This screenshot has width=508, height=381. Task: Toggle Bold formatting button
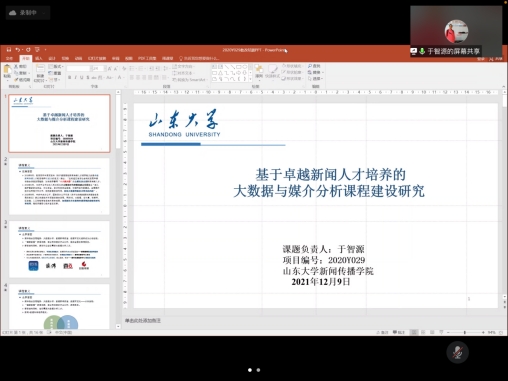click(69, 78)
